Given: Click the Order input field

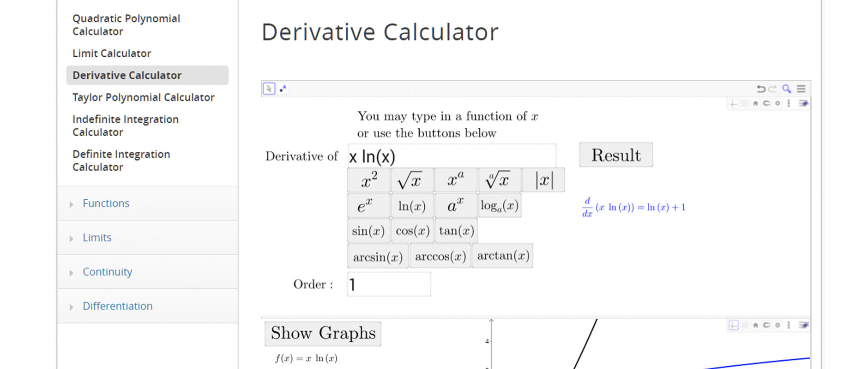Looking at the screenshot, I should 389,284.
